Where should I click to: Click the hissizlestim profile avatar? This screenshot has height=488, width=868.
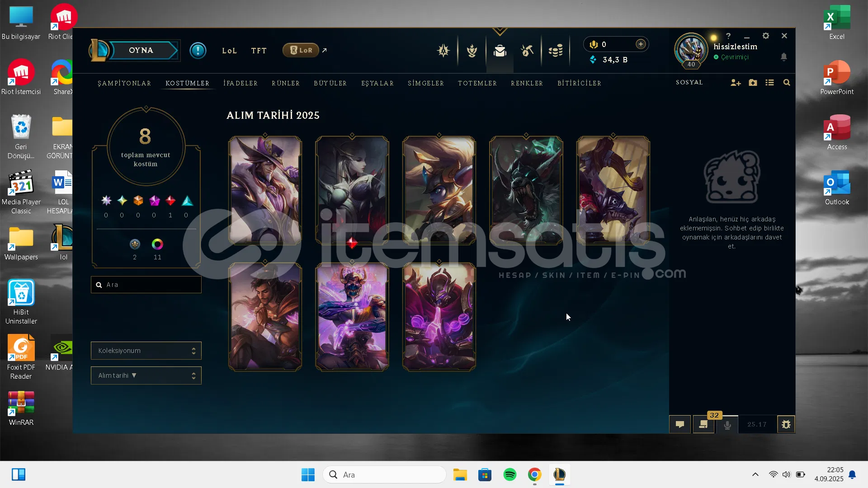pos(691,50)
